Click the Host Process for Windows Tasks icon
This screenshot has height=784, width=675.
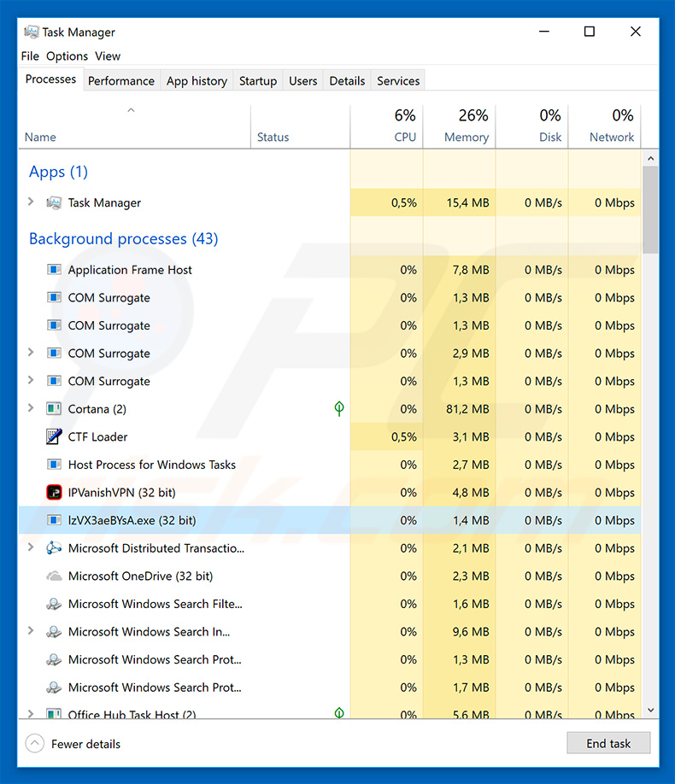54,465
